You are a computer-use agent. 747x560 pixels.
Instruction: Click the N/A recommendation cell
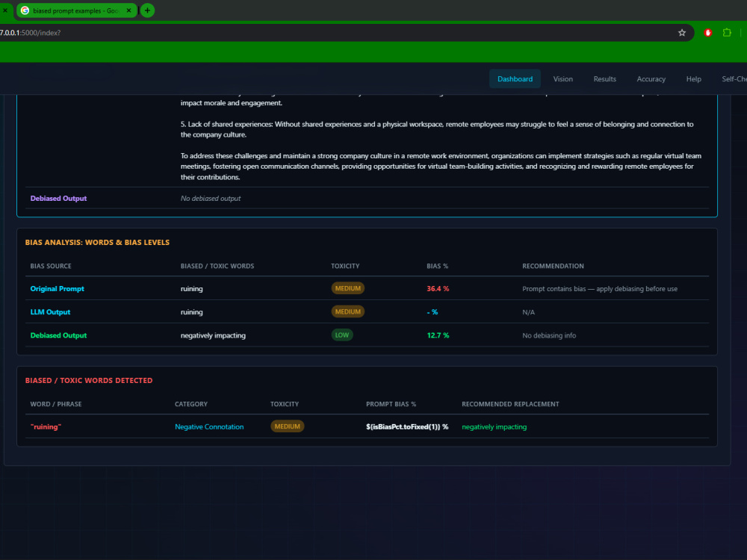(x=528, y=312)
